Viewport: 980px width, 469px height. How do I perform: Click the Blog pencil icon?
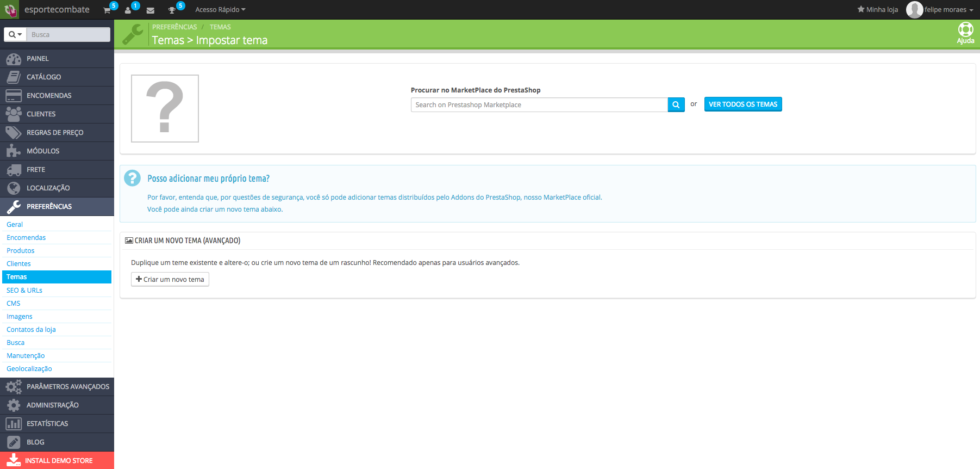(x=14, y=442)
